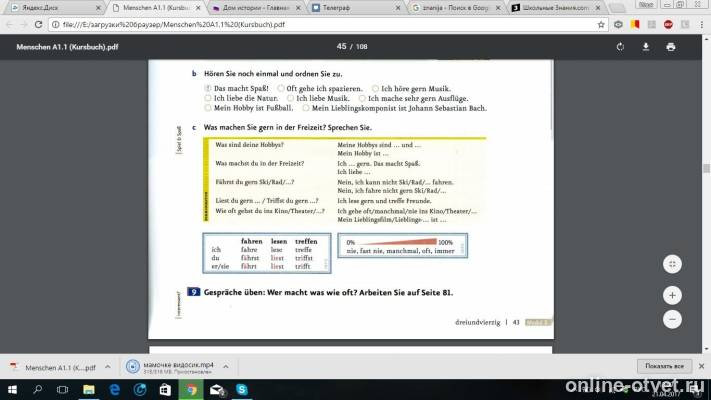Close the Дом истории tab

298,8
